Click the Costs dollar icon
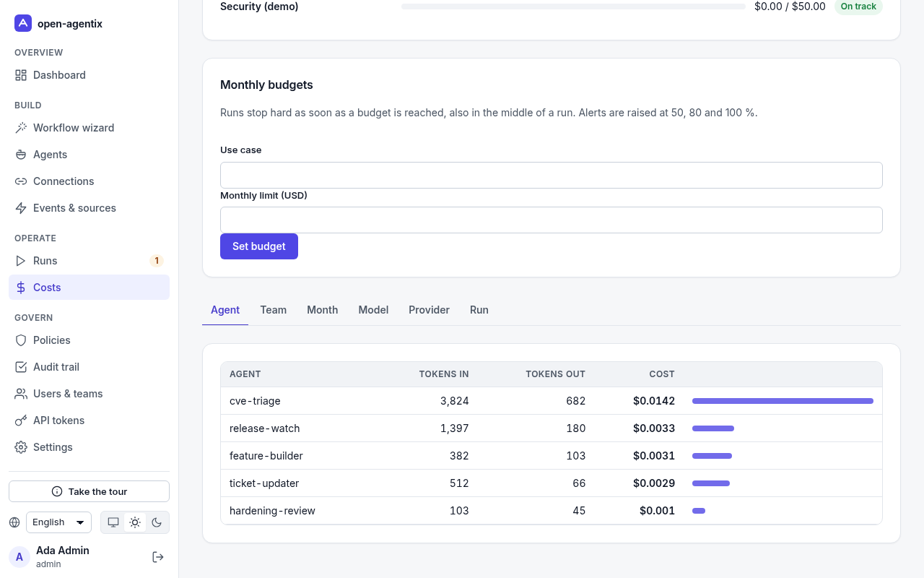This screenshot has height=578, width=924. tap(21, 288)
